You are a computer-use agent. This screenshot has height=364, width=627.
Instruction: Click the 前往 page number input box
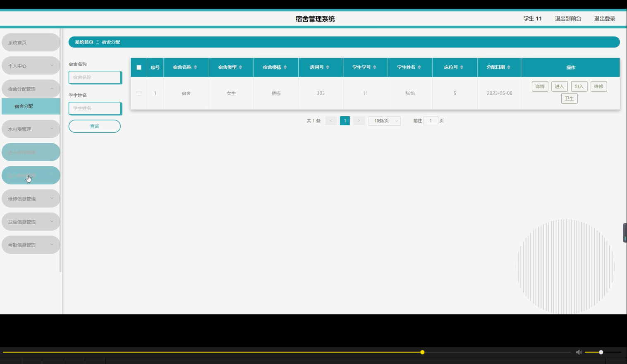pyautogui.click(x=431, y=121)
